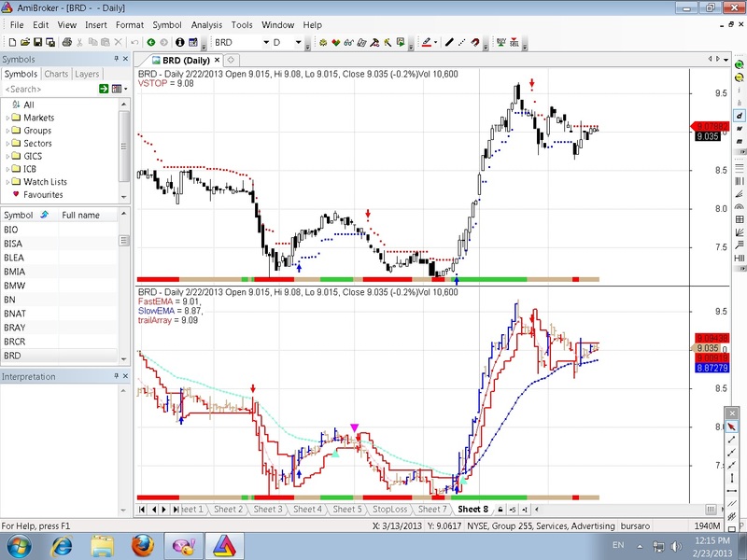Click the Zoom in icon on right toolbar

point(739,64)
